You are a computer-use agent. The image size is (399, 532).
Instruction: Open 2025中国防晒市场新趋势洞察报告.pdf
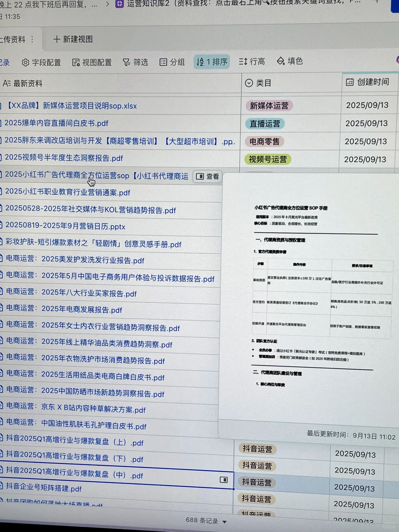pos(85,392)
